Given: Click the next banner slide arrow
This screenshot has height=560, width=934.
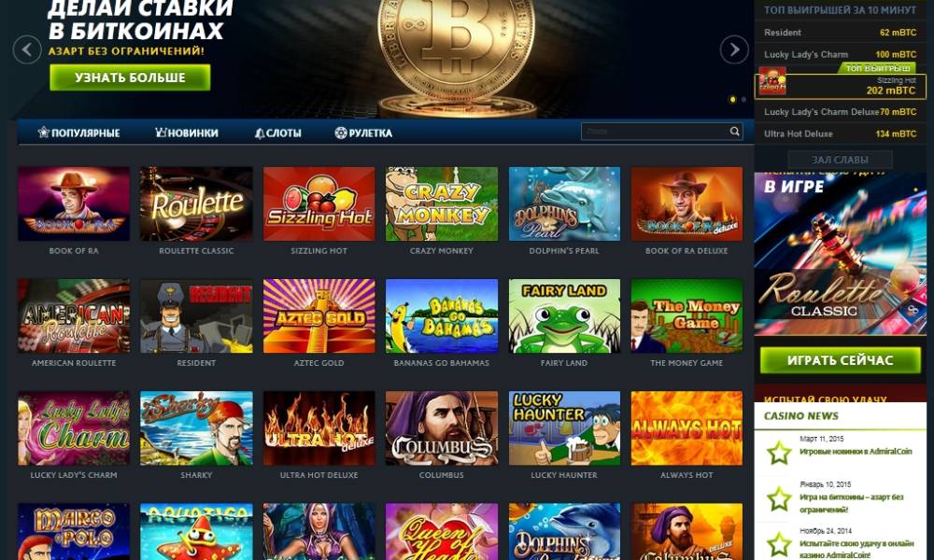Looking at the screenshot, I should point(734,50).
